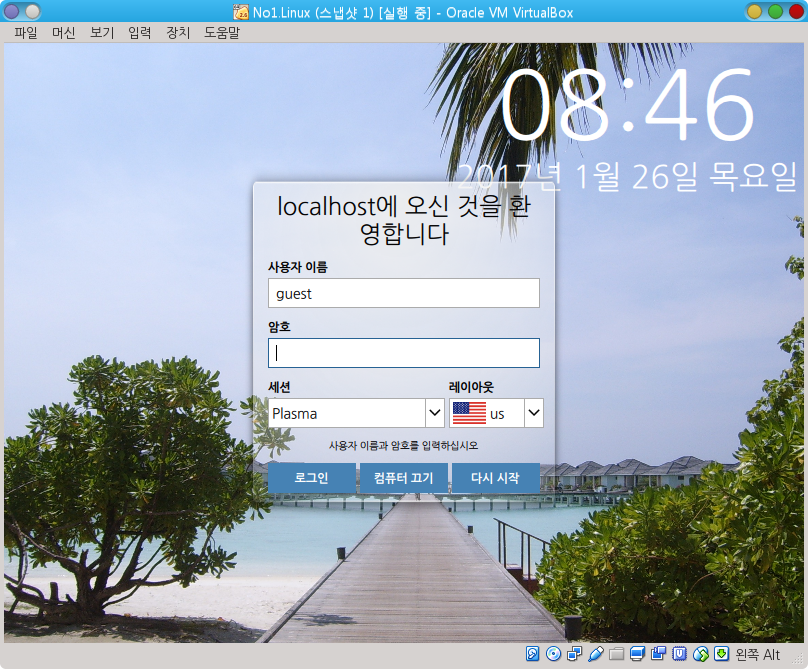Click the 세션 label
Screen dimensions: 808x669
[x=279, y=387]
